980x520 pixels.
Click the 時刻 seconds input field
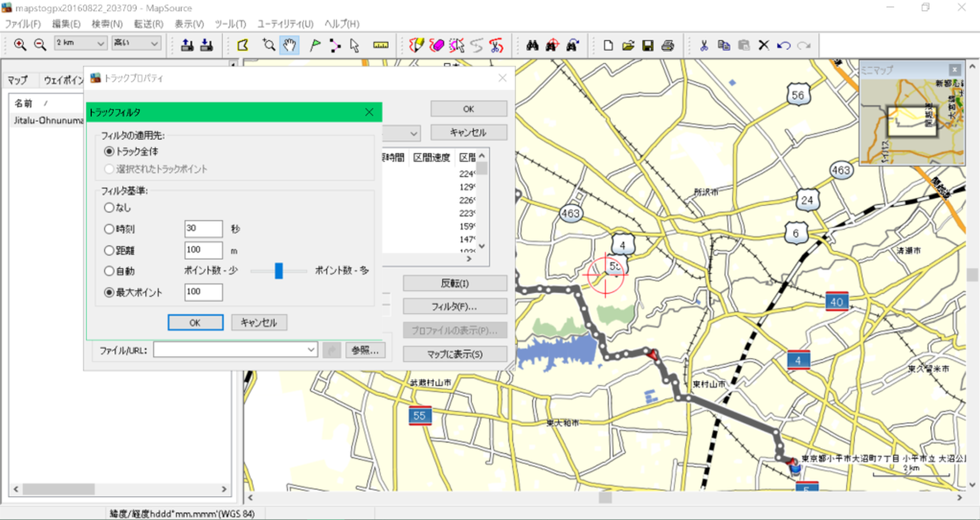click(x=203, y=229)
